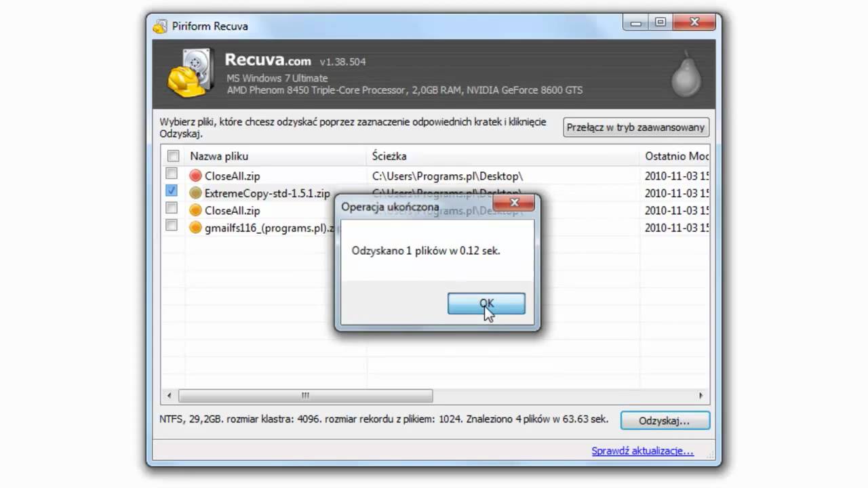Click the horizontal scrollbar thumb
This screenshot has height=488, width=868.
[305, 395]
